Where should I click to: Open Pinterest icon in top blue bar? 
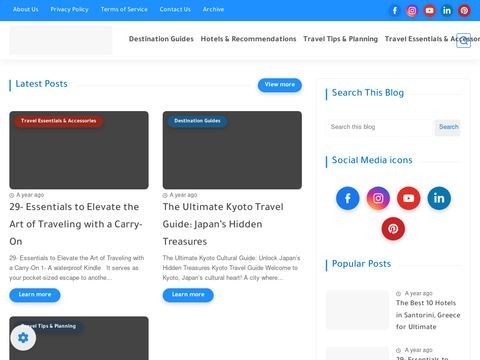pyautogui.click(x=464, y=11)
